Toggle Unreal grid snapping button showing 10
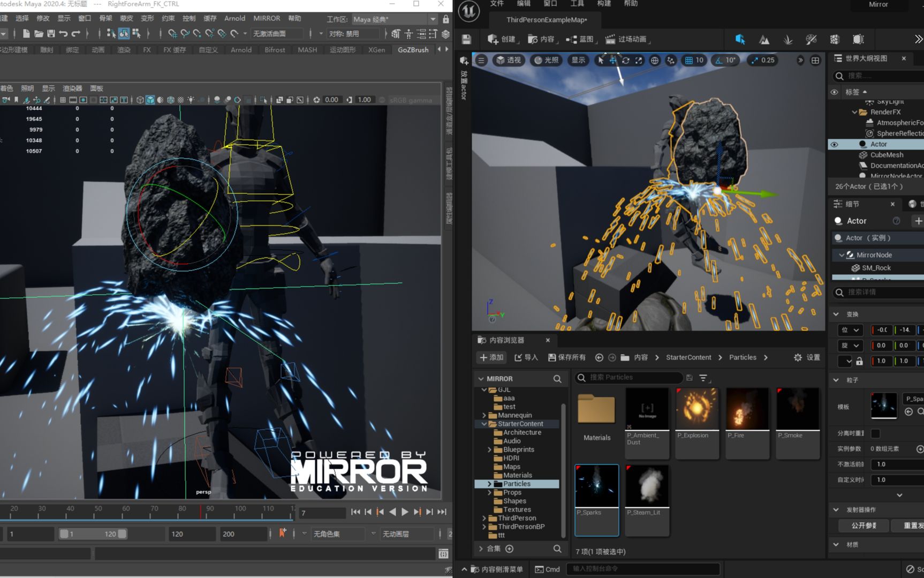 click(x=694, y=60)
